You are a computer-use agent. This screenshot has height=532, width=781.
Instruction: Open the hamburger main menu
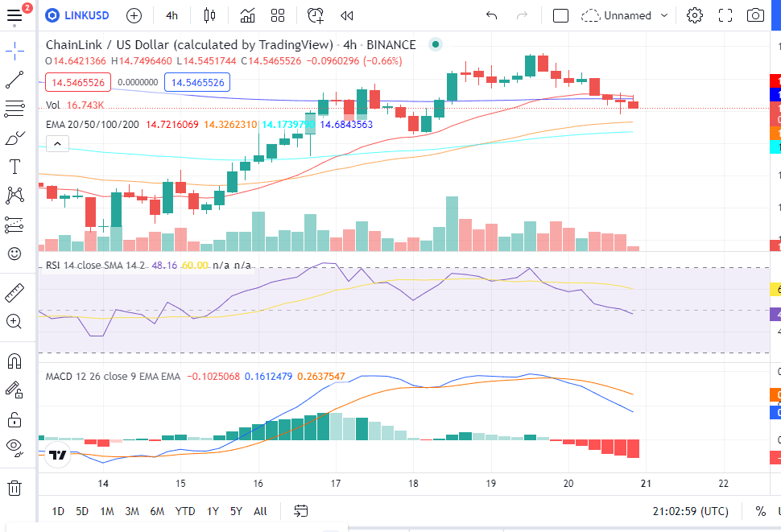coord(14,16)
